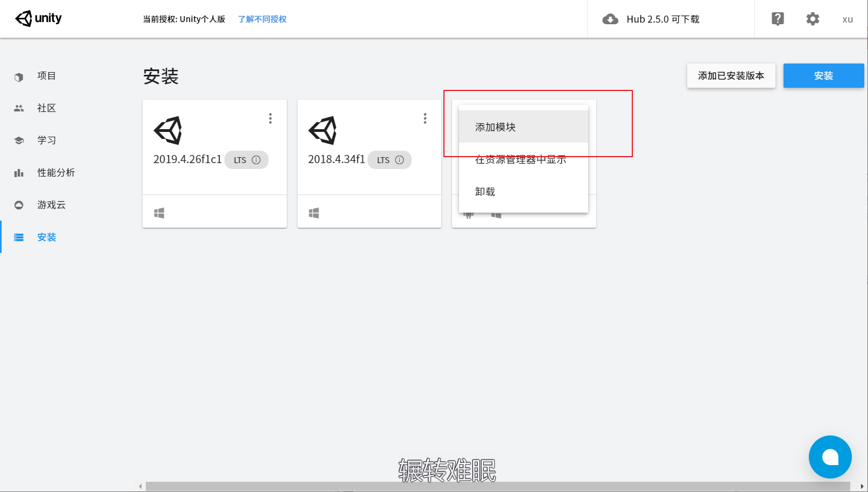Click the left arrow of the horizontal scrollbar

[140, 487]
